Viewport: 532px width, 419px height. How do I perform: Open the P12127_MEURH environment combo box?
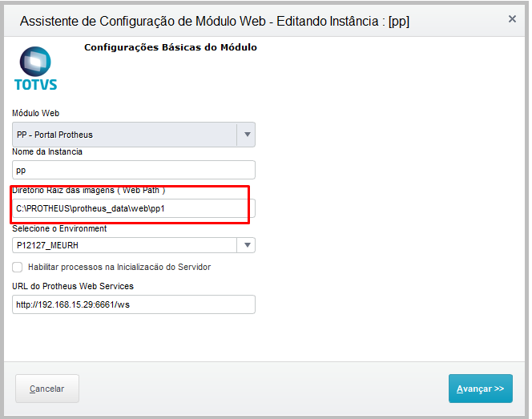point(133,245)
